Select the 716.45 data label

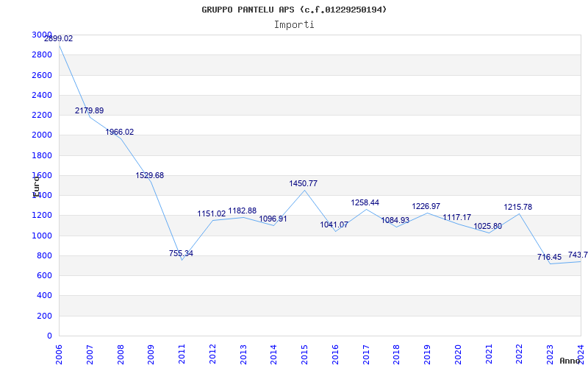(x=549, y=257)
